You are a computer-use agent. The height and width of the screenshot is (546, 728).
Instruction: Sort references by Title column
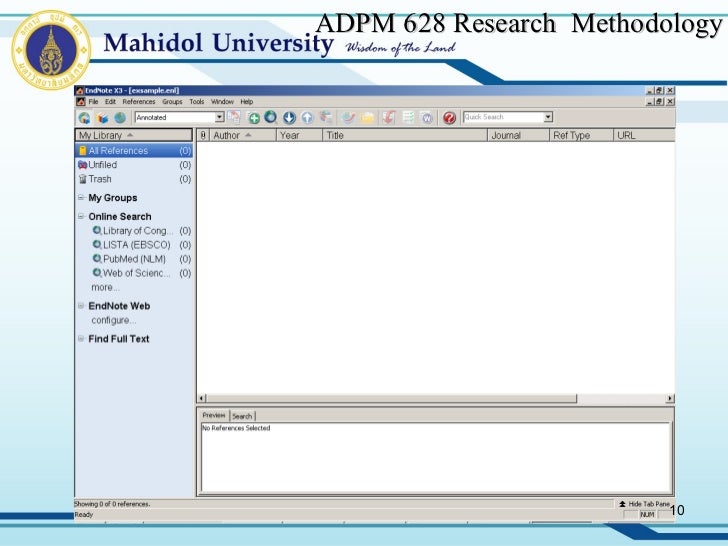pos(405,136)
